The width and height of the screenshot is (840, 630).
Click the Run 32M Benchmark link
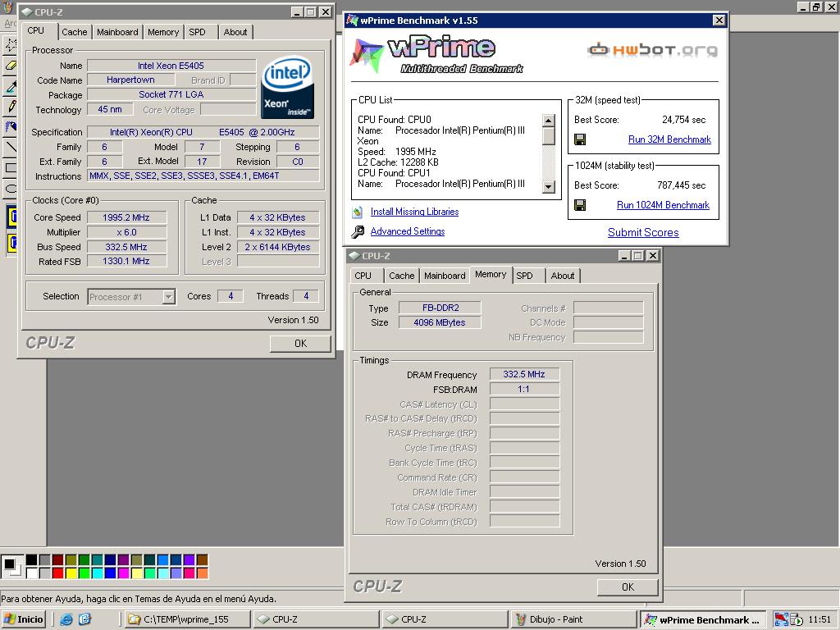point(669,139)
